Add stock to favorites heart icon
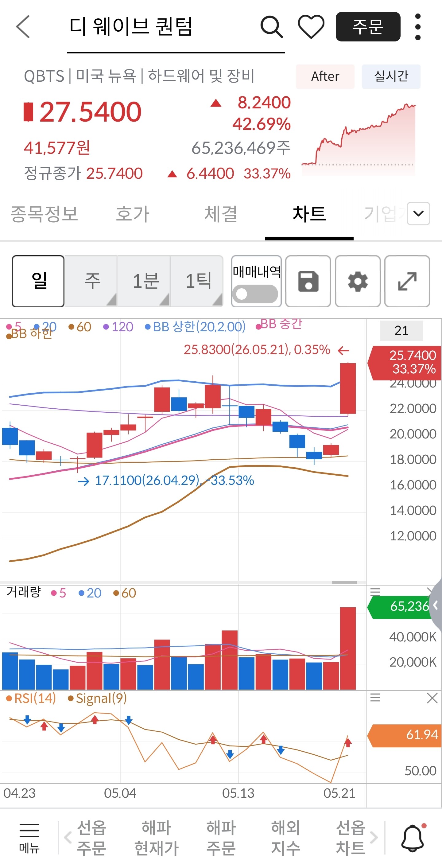Image resolution: width=442 pixels, height=868 pixels. [x=311, y=26]
